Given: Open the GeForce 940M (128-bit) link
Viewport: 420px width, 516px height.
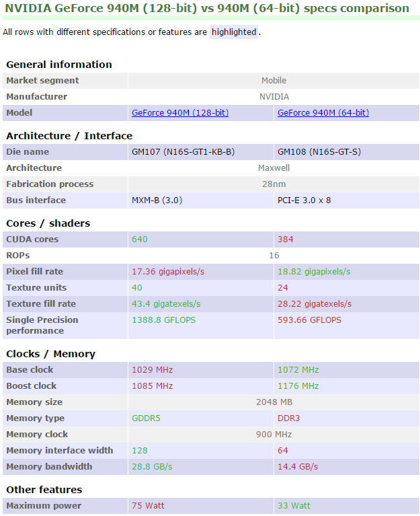Looking at the screenshot, I should point(180,113).
